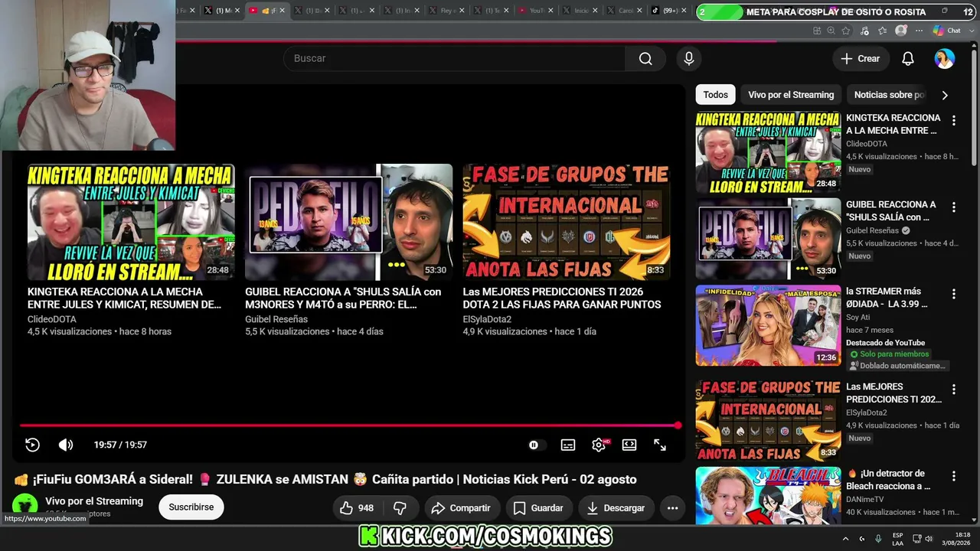Select the Vivo por el Streaming chip
Screen dimensions: 980x551
(791, 95)
